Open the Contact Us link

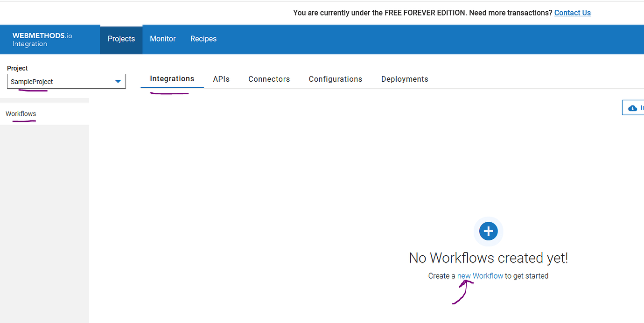point(572,13)
